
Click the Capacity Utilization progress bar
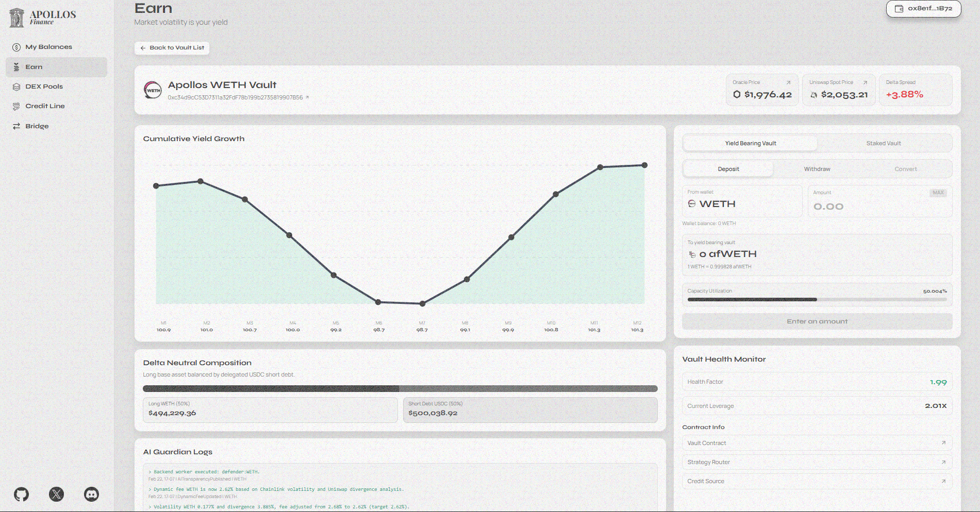coord(817,299)
